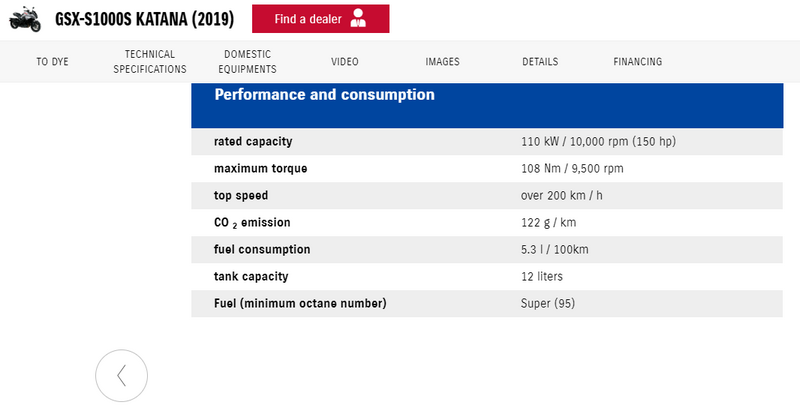Open the FINANCING tab

click(638, 62)
